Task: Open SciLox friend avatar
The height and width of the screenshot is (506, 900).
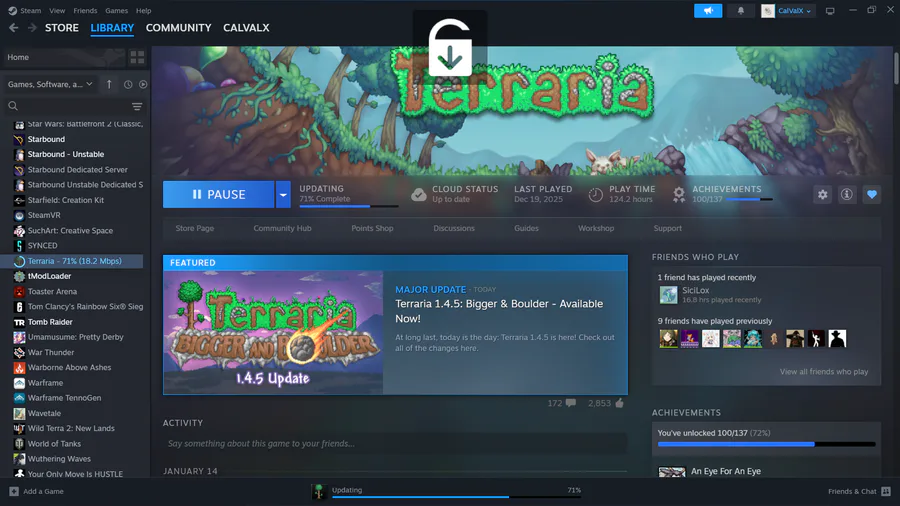Action: click(668, 295)
